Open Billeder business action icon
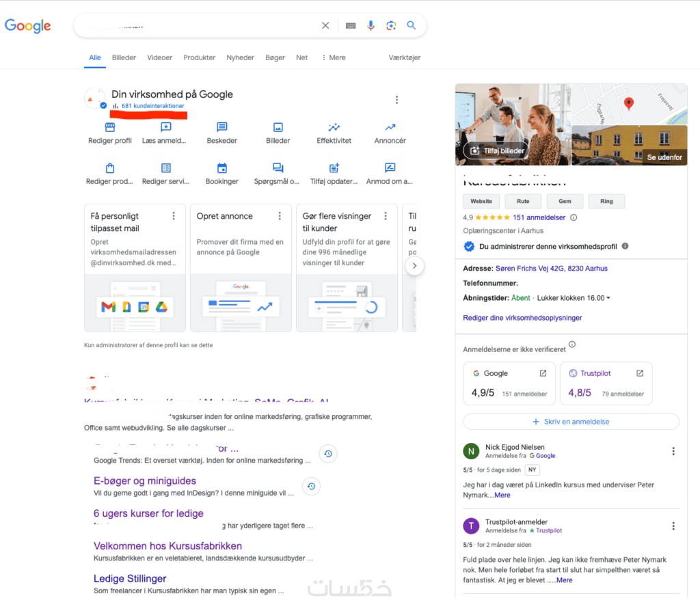The image size is (700, 609). tap(278, 127)
